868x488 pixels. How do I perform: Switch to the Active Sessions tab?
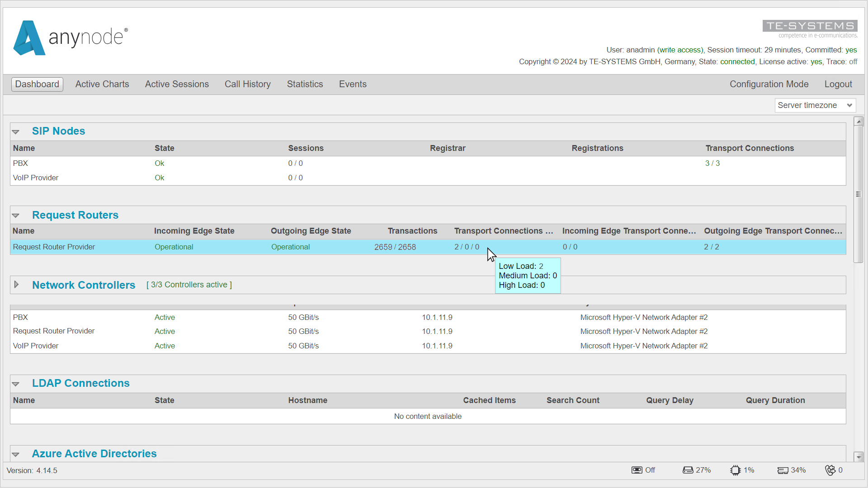click(x=177, y=84)
